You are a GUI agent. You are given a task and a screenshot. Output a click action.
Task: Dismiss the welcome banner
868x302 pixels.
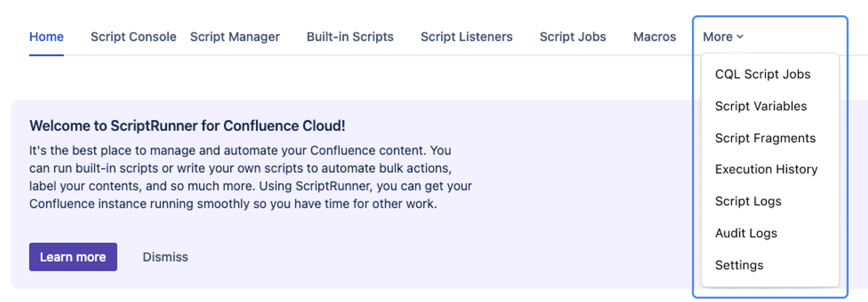click(165, 257)
